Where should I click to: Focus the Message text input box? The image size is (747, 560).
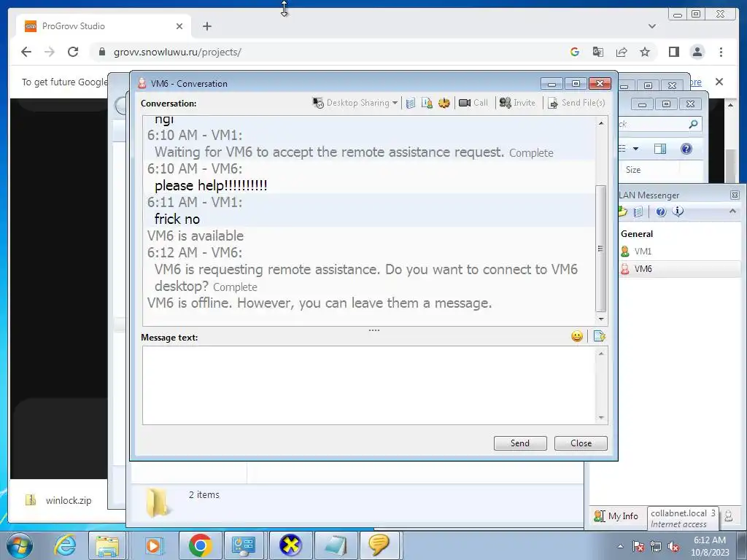[368, 385]
